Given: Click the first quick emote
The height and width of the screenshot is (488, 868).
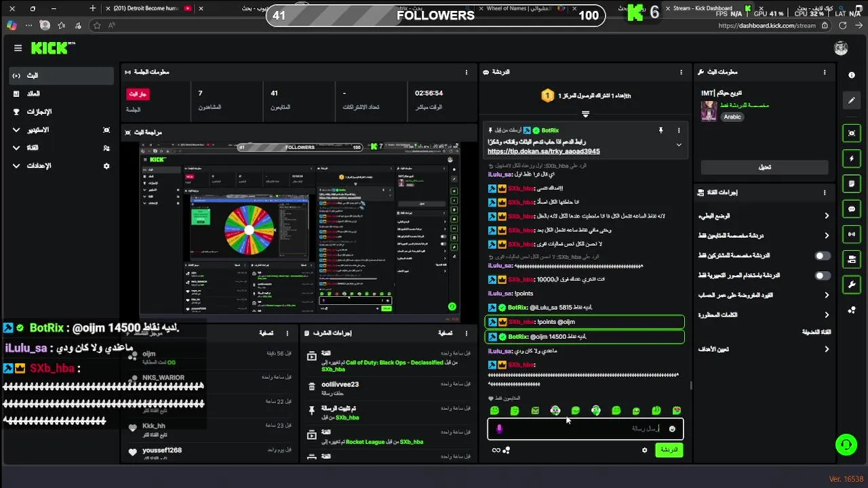Looking at the screenshot, I should pyautogui.click(x=494, y=411).
